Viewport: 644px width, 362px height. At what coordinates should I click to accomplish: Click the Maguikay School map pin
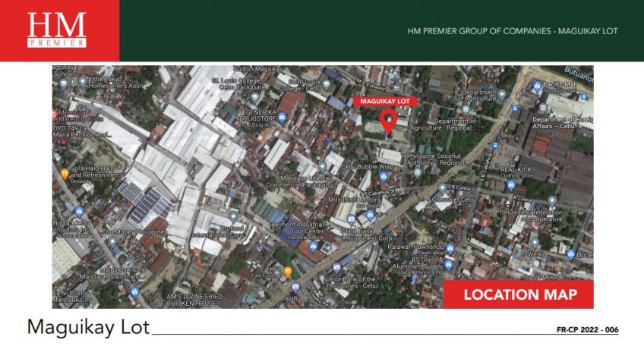pyautogui.click(x=63, y=85)
